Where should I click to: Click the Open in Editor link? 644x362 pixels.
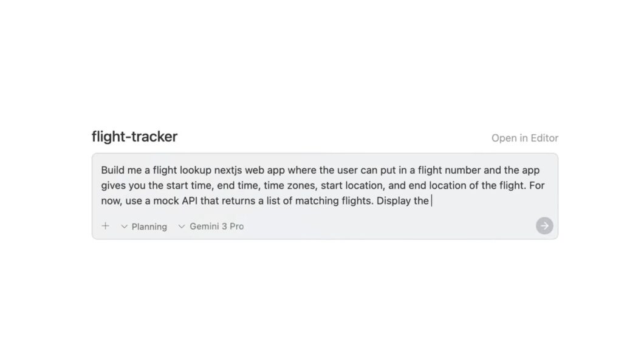524,138
